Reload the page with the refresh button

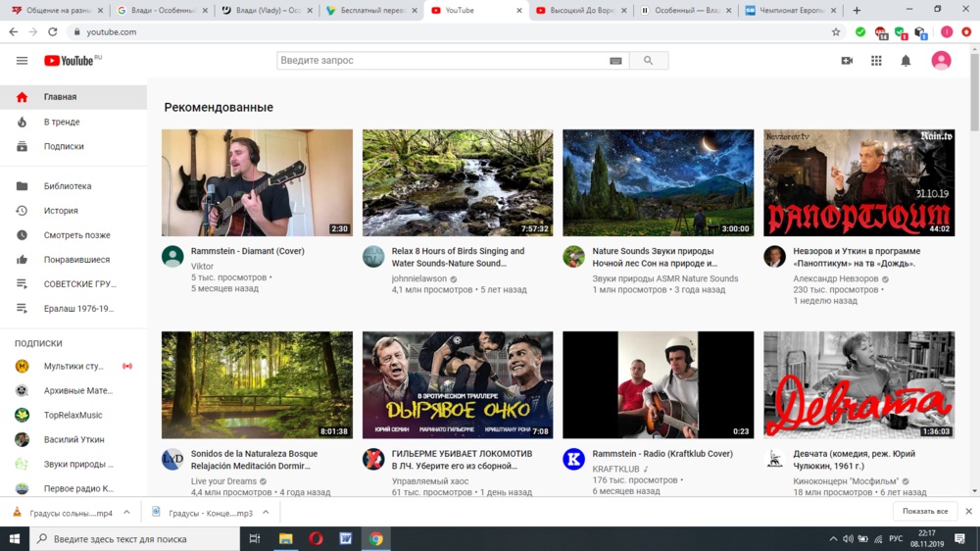pyautogui.click(x=53, y=32)
